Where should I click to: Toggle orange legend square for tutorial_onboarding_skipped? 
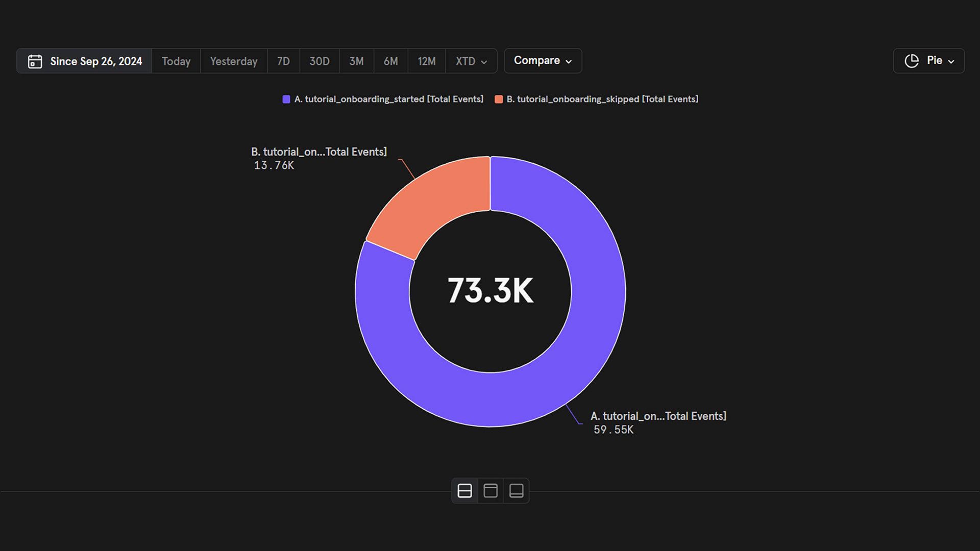[x=499, y=99]
